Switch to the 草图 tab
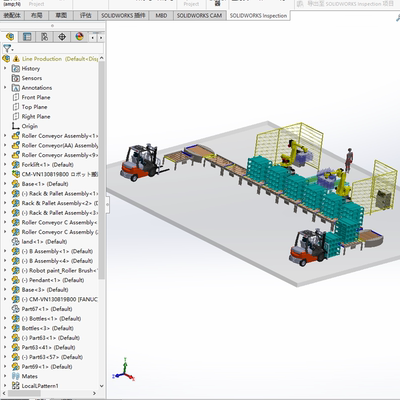400x400 pixels. pyautogui.click(x=61, y=16)
